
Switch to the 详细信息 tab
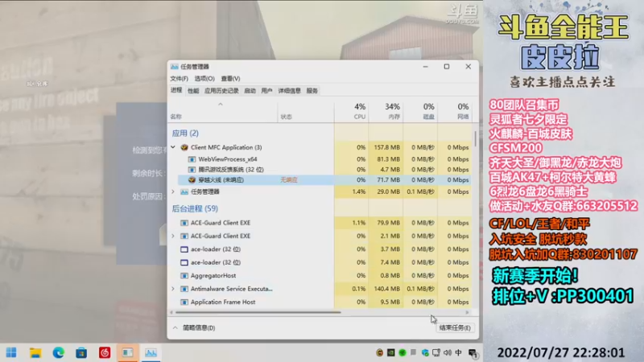click(290, 91)
